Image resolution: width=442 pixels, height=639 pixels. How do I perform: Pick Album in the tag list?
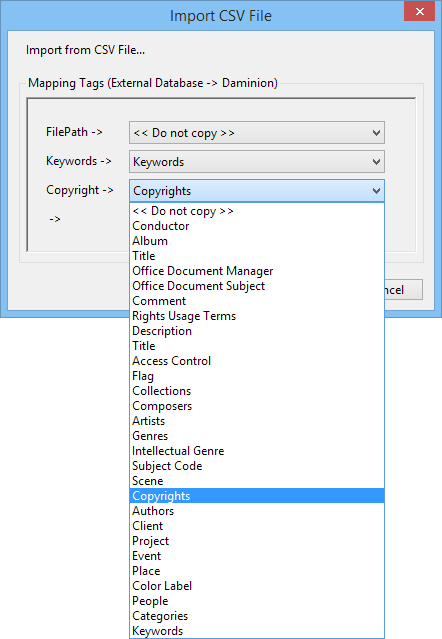tap(257, 241)
